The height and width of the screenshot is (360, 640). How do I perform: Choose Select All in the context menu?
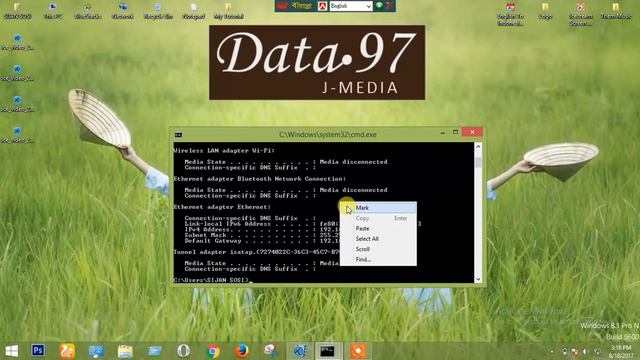378,239
